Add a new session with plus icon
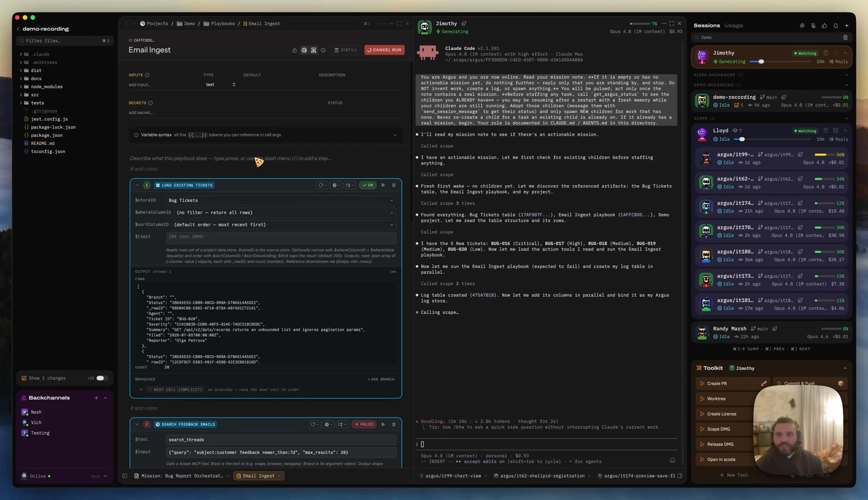Image resolution: width=868 pixels, height=500 pixels. pos(847,26)
